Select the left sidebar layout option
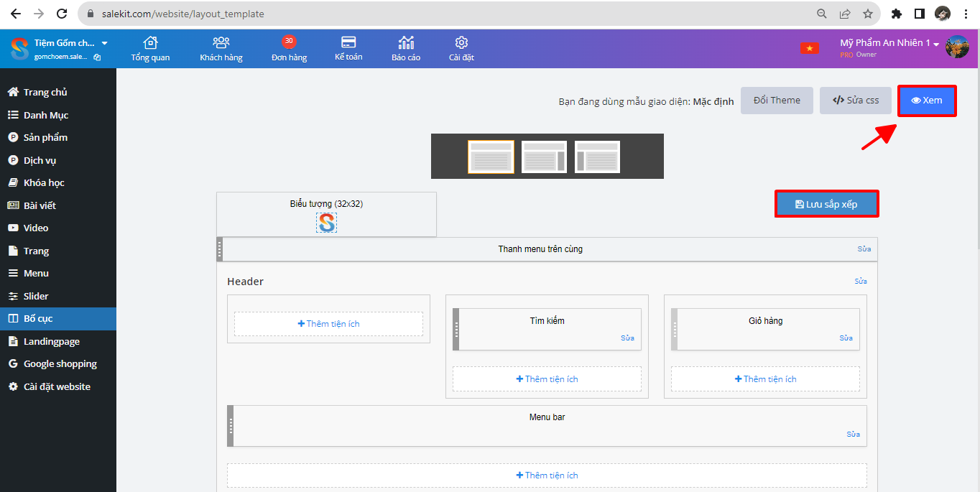 [x=598, y=157]
